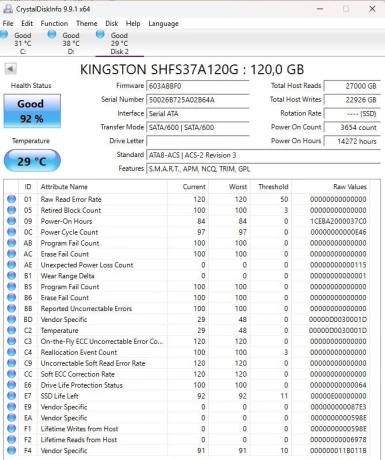The height and width of the screenshot is (460, 385).
Task: Click the status icon for row F4
Action: pyautogui.click(x=11, y=451)
